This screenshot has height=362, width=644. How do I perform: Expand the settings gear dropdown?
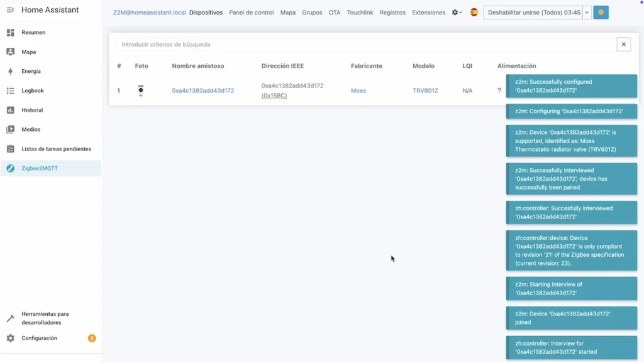457,13
